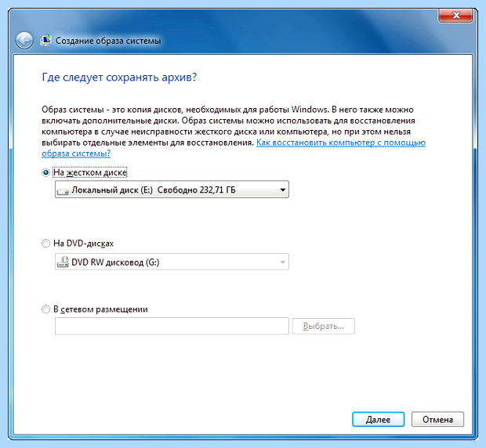Click the "Создание образа системы" title text
This screenshot has width=486, height=448.
click(108, 41)
